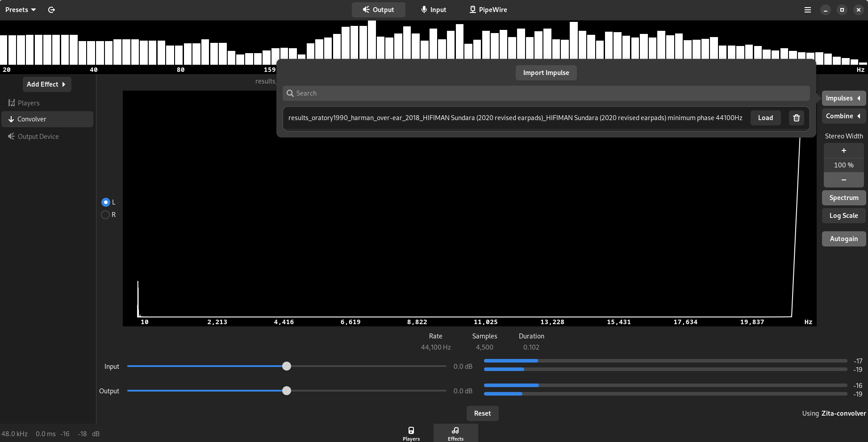This screenshot has width=868, height=442.
Task: Click the Import Impulse button
Action: pos(546,72)
